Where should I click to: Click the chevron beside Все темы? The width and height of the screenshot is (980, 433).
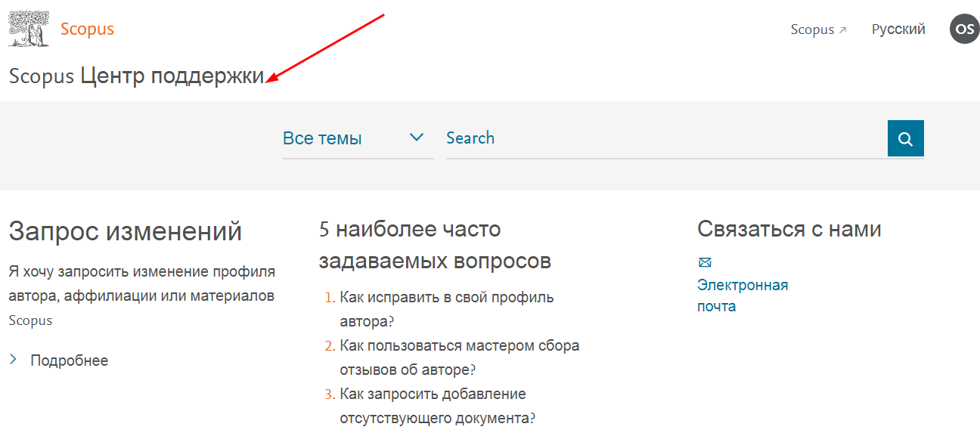click(417, 138)
